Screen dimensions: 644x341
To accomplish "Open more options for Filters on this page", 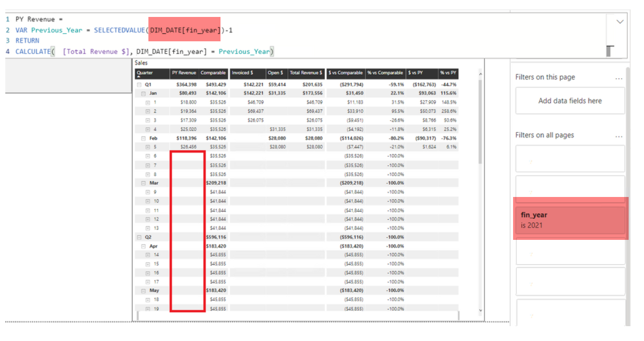I will coord(619,78).
